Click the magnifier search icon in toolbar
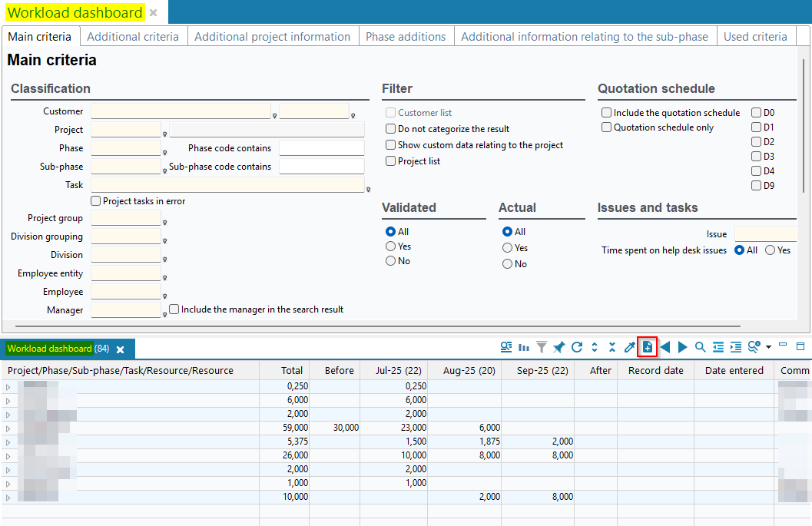This screenshot has width=812, height=526. [x=700, y=348]
